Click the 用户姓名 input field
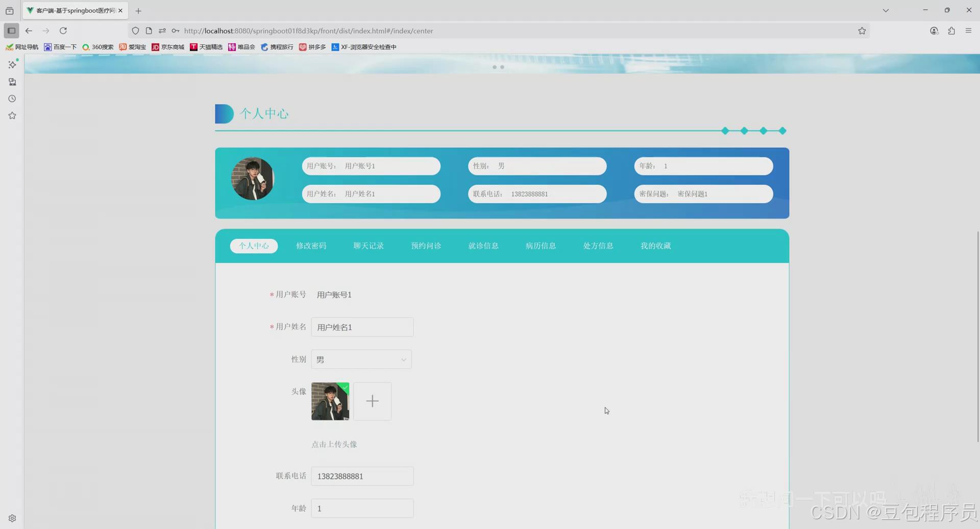The height and width of the screenshot is (529, 980). tap(362, 327)
